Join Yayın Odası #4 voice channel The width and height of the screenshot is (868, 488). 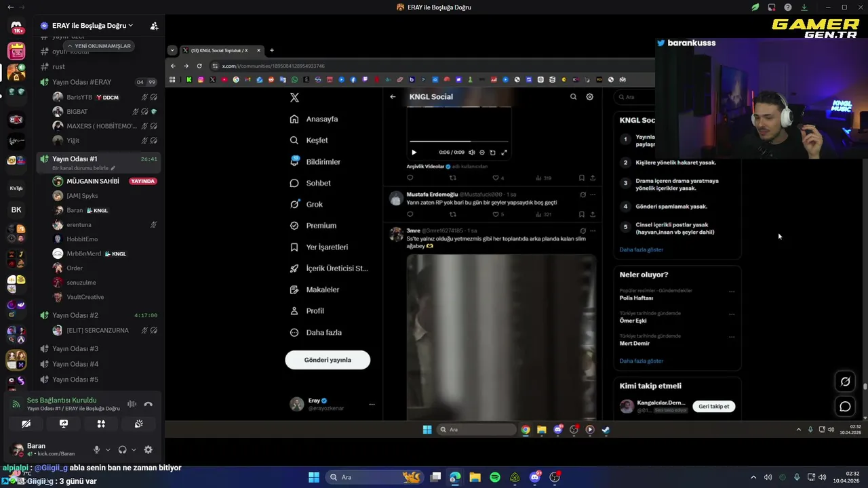click(98, 364)
